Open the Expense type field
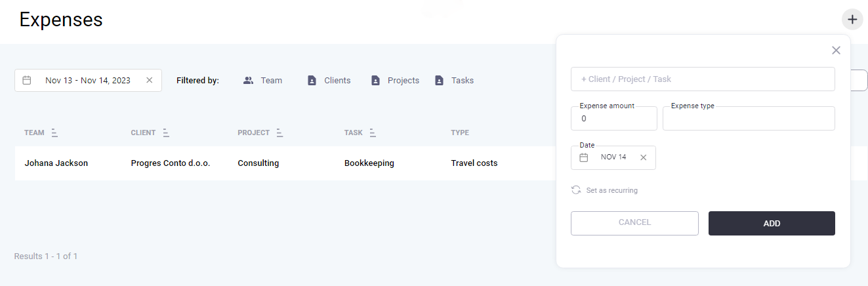 [749, 119]
